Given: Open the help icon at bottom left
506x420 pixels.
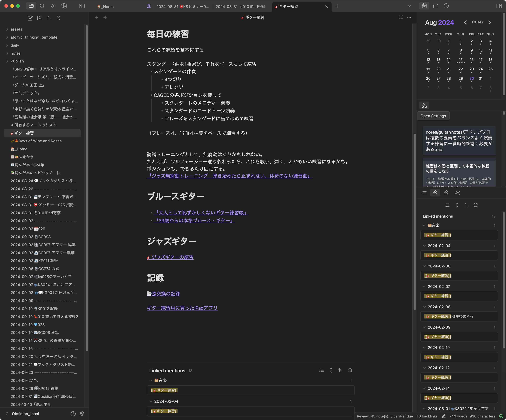Looking at the screenshot, I should (x=73, y=414).
